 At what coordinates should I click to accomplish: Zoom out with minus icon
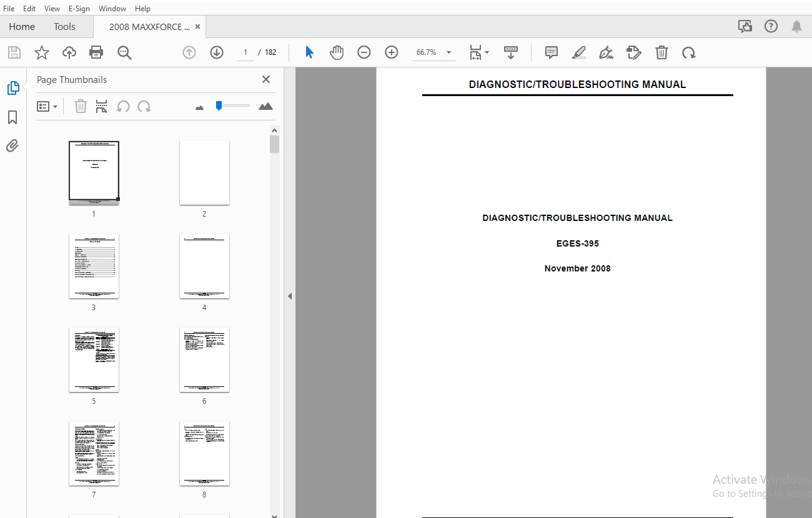(364, 52)
